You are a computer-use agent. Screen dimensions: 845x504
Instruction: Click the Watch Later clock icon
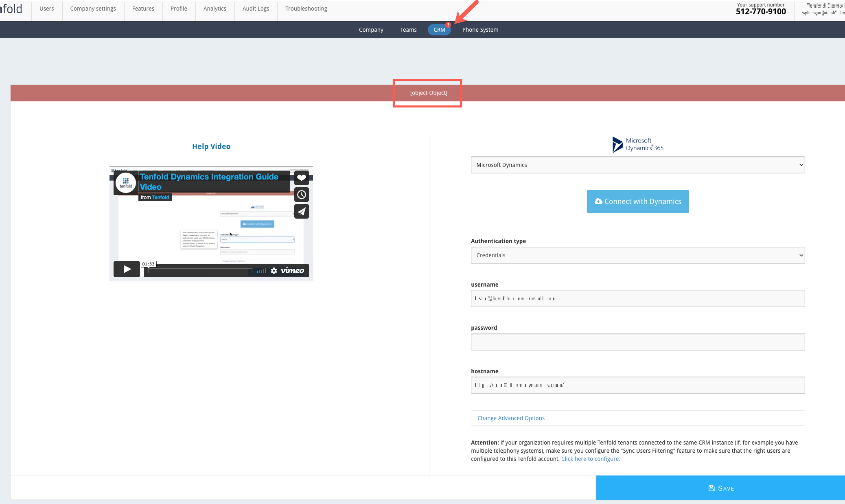tap(301, 195)
